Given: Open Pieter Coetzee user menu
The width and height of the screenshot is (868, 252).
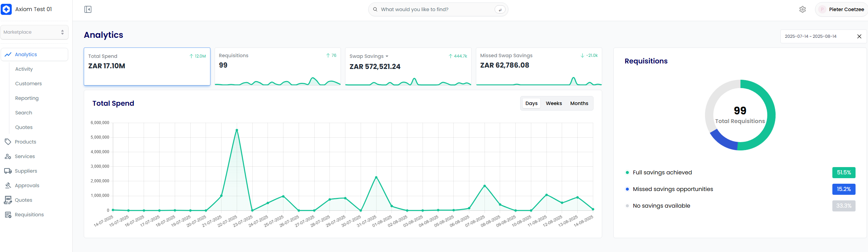Looking at the screenshot, I should pyautogui.click(x=842, y=9).
